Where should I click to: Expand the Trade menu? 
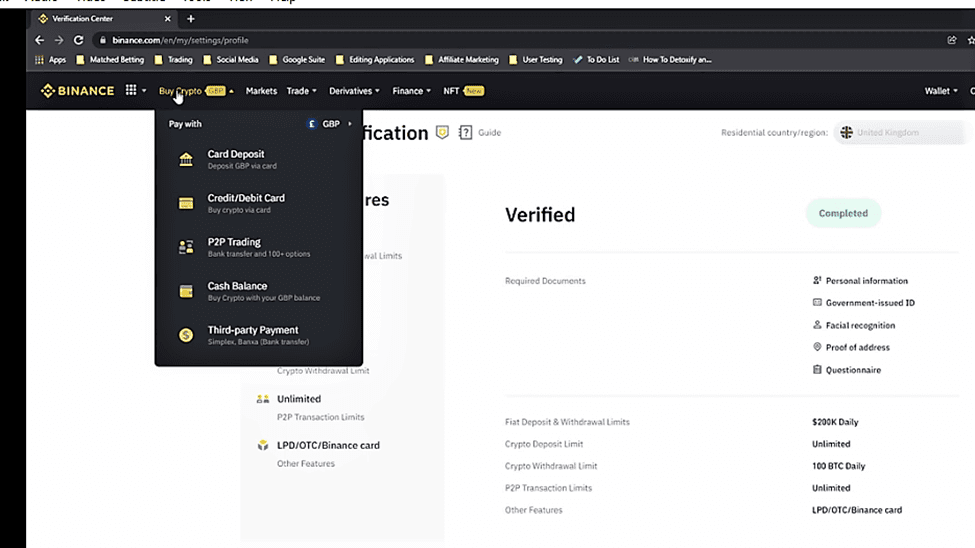[x=302, y=91]
